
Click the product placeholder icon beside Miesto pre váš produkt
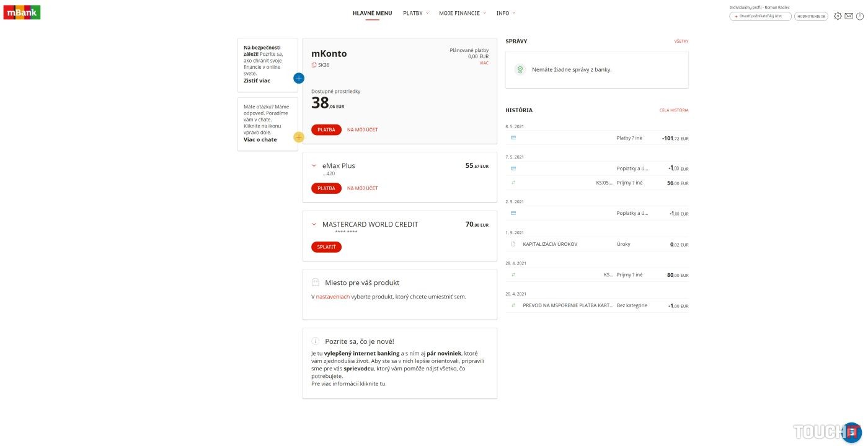(315, 282)
